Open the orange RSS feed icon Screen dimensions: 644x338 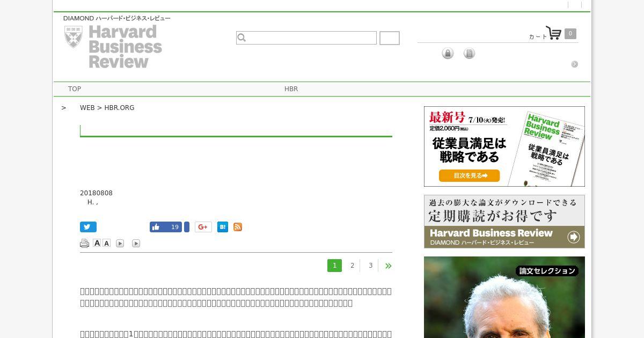point(238,227)
